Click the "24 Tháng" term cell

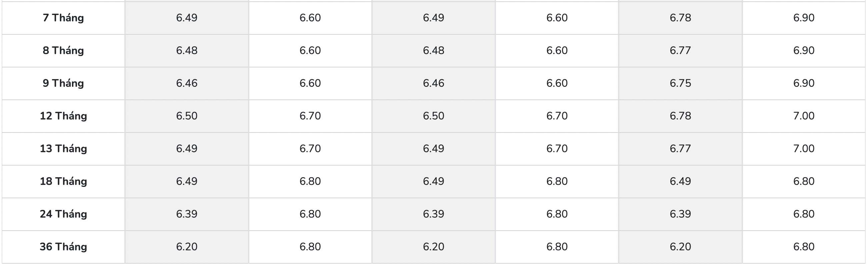pos(63,214)
